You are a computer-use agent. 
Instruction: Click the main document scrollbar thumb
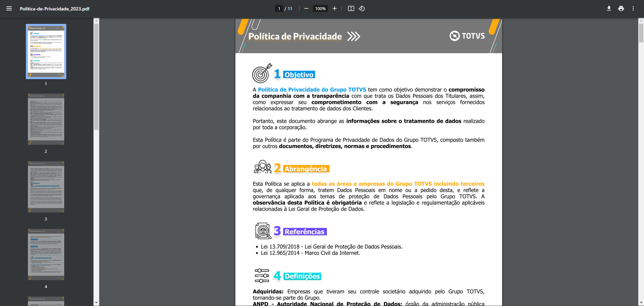click(x=641, y=33)
